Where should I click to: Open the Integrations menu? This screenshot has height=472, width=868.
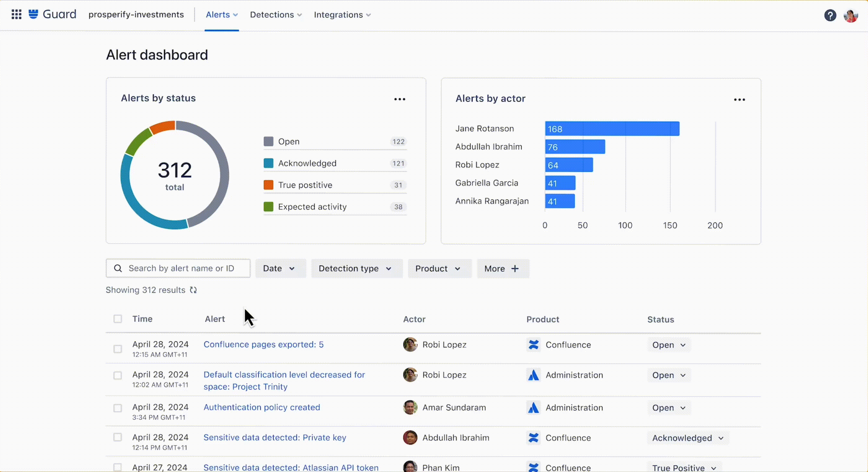(x=342, y=15)
